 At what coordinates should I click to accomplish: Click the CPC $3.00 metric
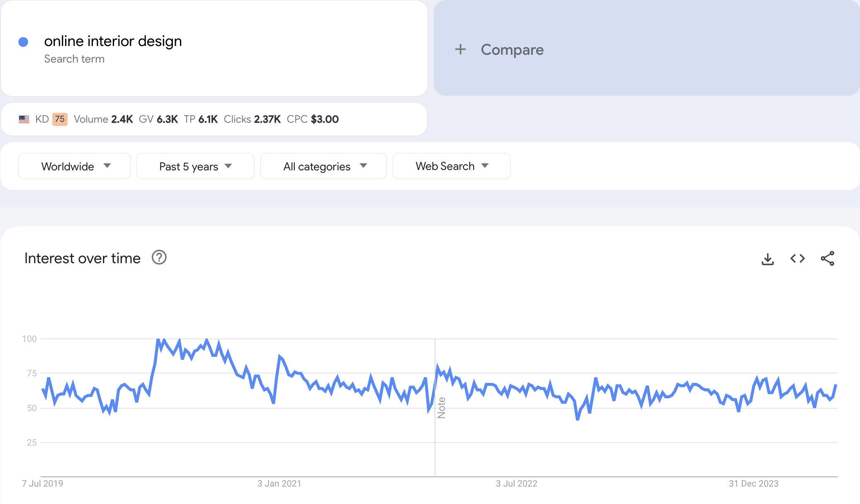coord(313,119)
